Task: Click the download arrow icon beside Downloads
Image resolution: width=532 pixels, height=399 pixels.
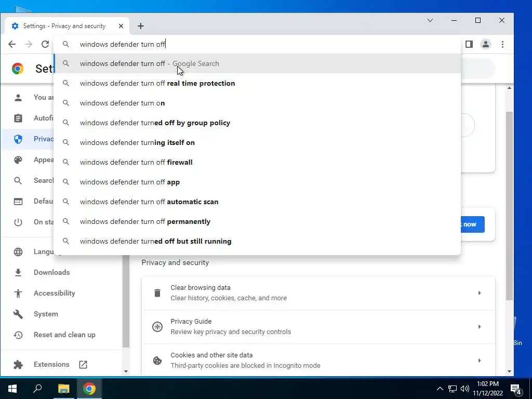Action: (18, 272)
